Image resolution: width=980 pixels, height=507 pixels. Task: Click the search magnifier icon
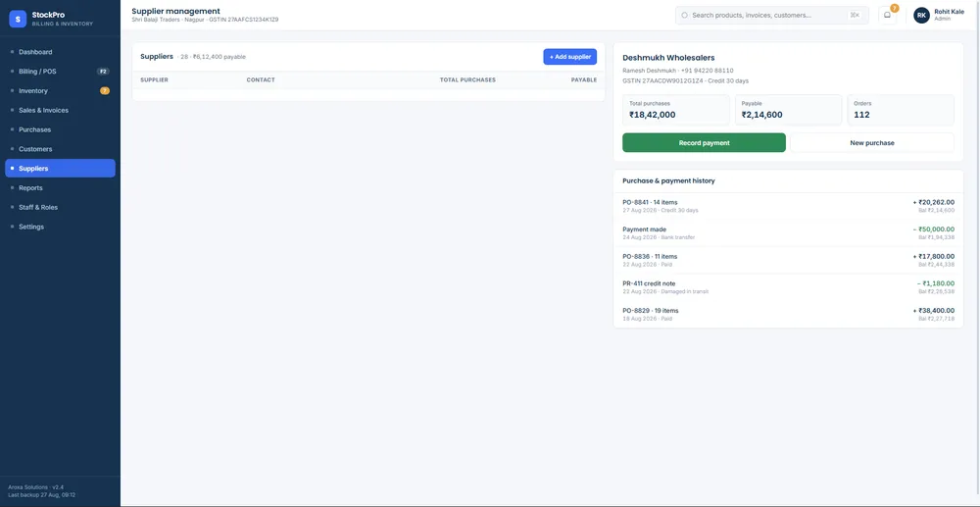coord(684,15)
